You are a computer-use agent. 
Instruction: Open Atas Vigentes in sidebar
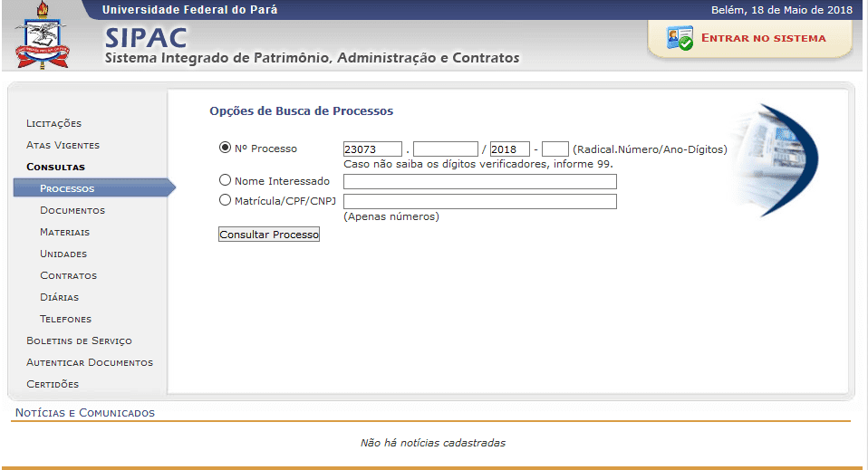63,145
